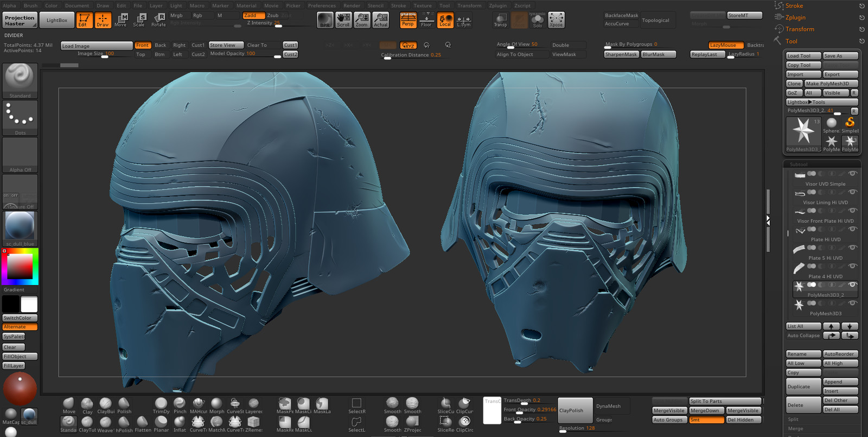Select the ClayBuildup brush
The image size is (868, 437).
coord(106,406)
